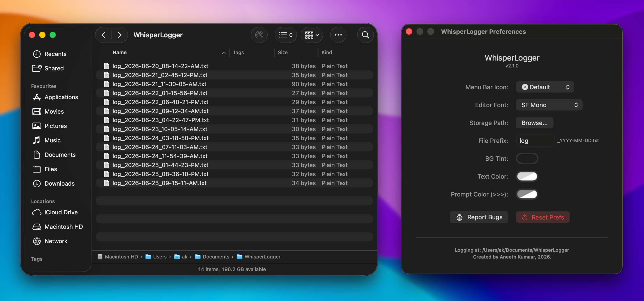
Task: Open the list view options dropdown
Action: coord(286,35)
